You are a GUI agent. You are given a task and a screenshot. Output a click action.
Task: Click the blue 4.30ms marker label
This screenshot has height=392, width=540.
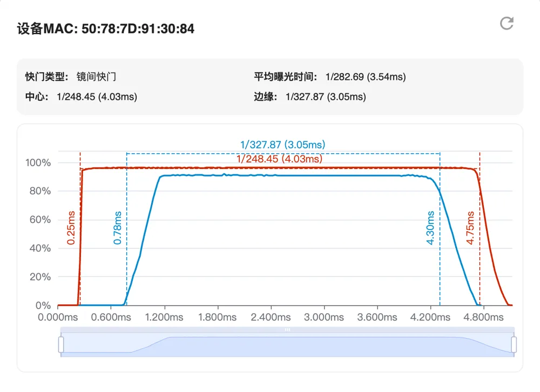coord(430,228)
